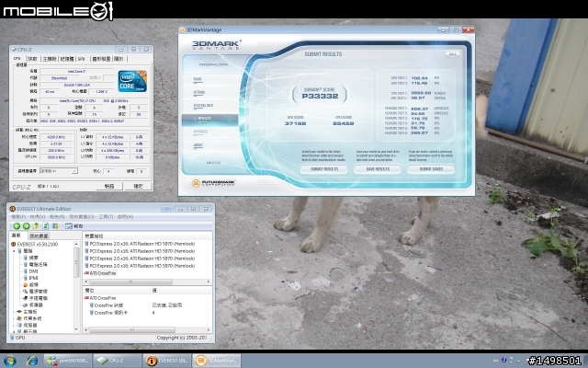Open ABOUT section in 3DMark Vantage
588x368 pixels.
tap(198, 145)
